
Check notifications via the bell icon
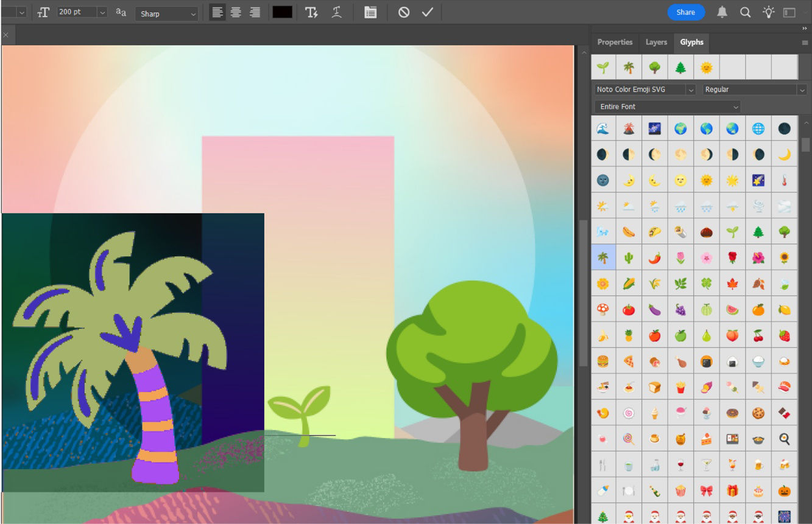coord(722,12)
